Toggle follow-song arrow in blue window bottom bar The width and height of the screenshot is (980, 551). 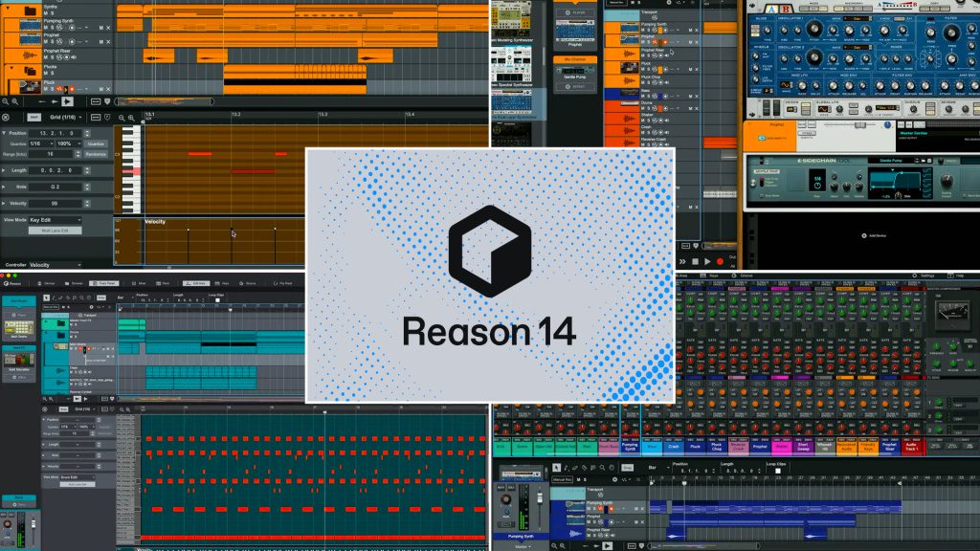[x=607, y=545]
